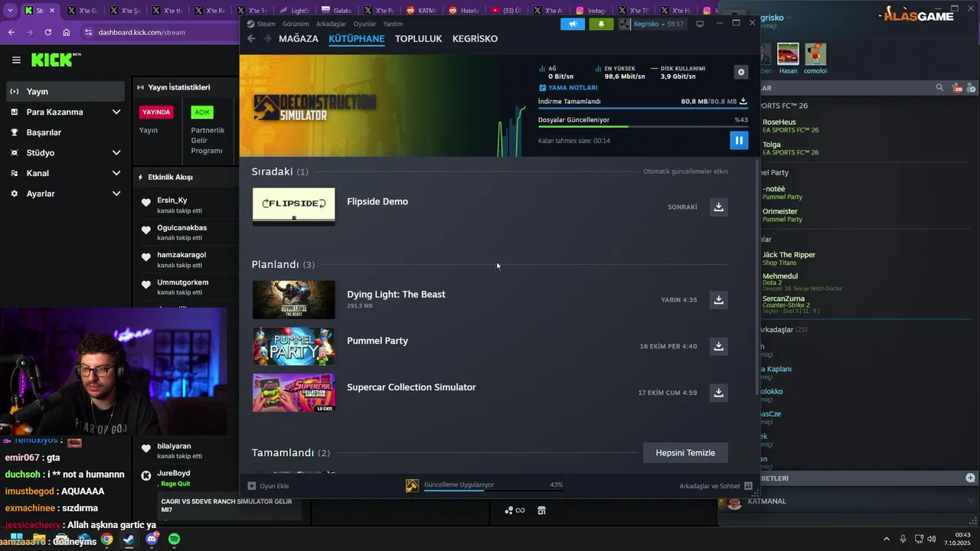
Task: Open Supercar Collection Simulator thumbnail
Action: 294,393
